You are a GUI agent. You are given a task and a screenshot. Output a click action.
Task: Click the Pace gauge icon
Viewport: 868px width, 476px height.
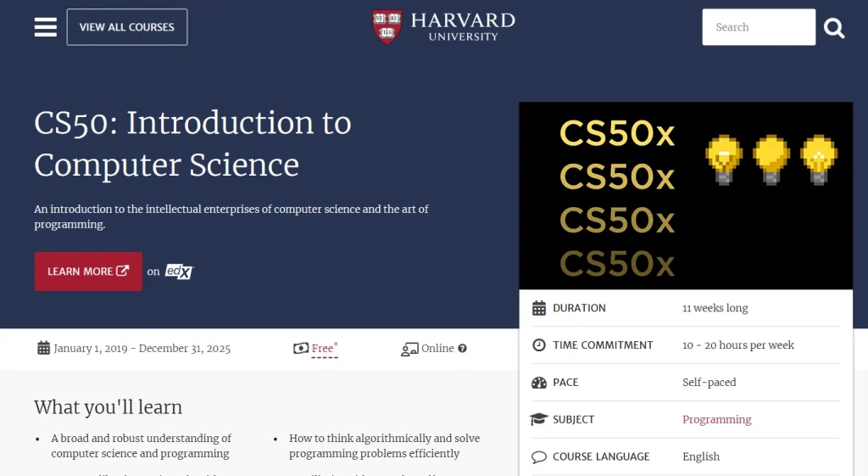[539, 383]
